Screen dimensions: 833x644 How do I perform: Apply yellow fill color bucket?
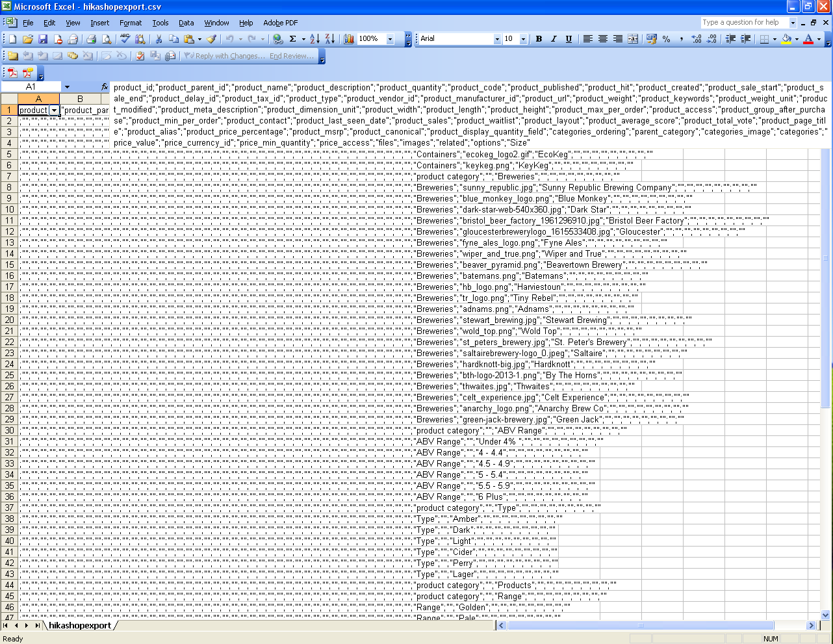[x=786, y=39]
